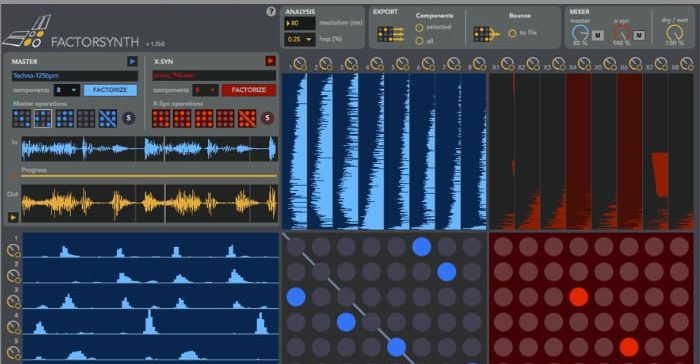This screenshot has width=700, height=364.
Task: Click the X7 column with the red block
Action: click(655, 152)
